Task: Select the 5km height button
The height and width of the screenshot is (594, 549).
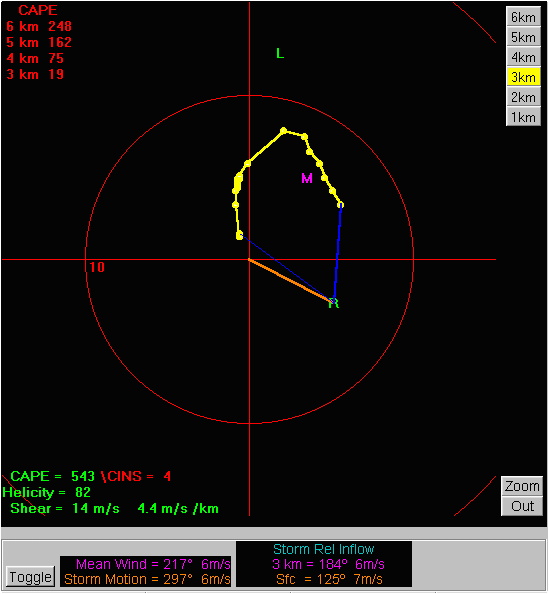Action: point(523,37)
